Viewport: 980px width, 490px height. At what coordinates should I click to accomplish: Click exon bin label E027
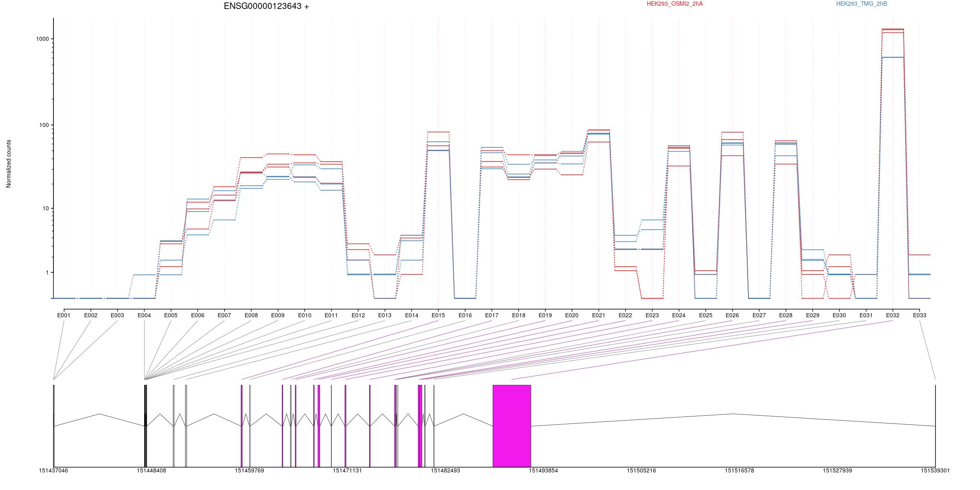click(x=759, y=315)
